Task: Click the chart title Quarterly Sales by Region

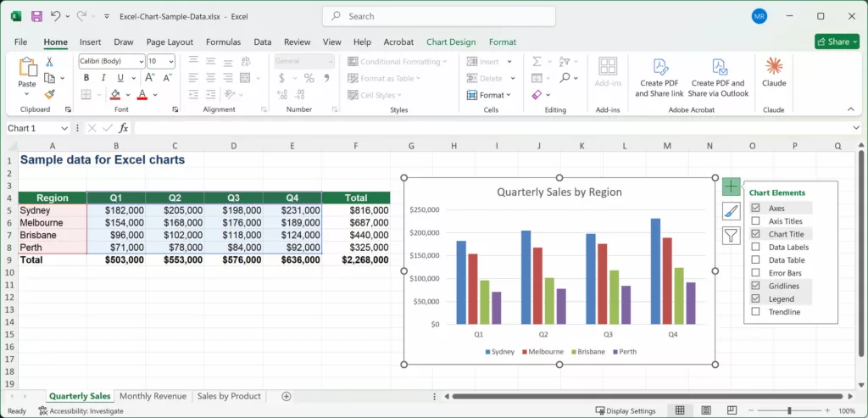Action: (559, 192)
